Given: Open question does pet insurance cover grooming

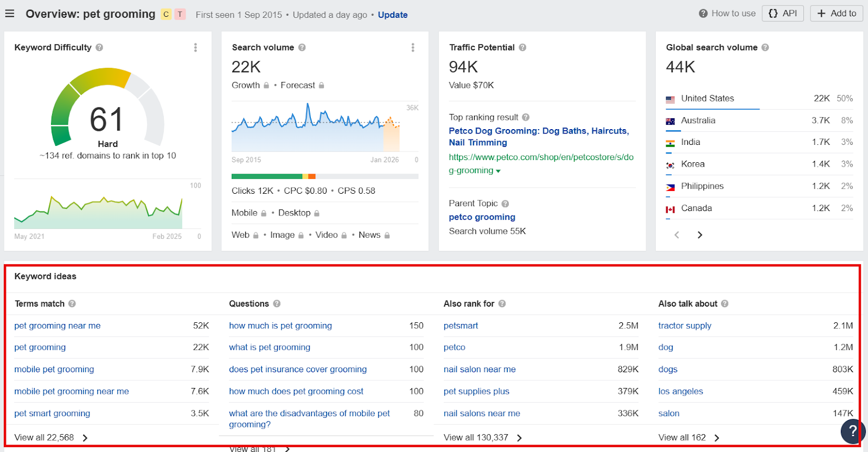Looking at the screenshot, I should coord(298,370).
